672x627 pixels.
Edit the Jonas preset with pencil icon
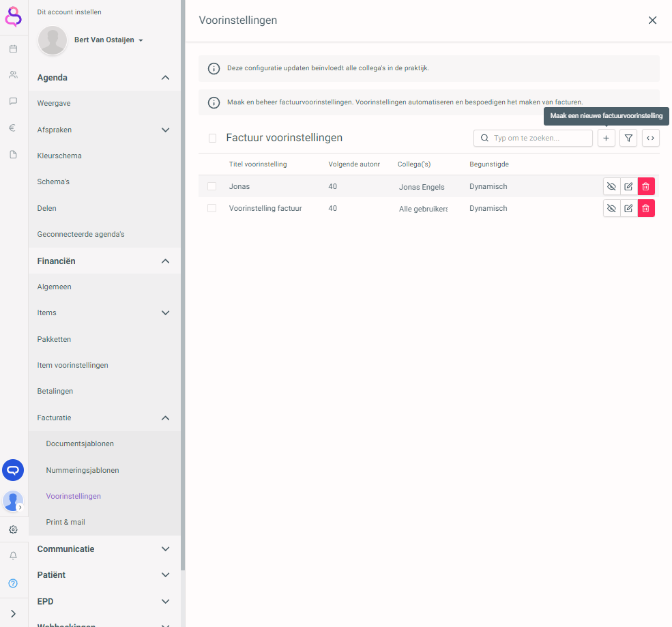[628, 186]
